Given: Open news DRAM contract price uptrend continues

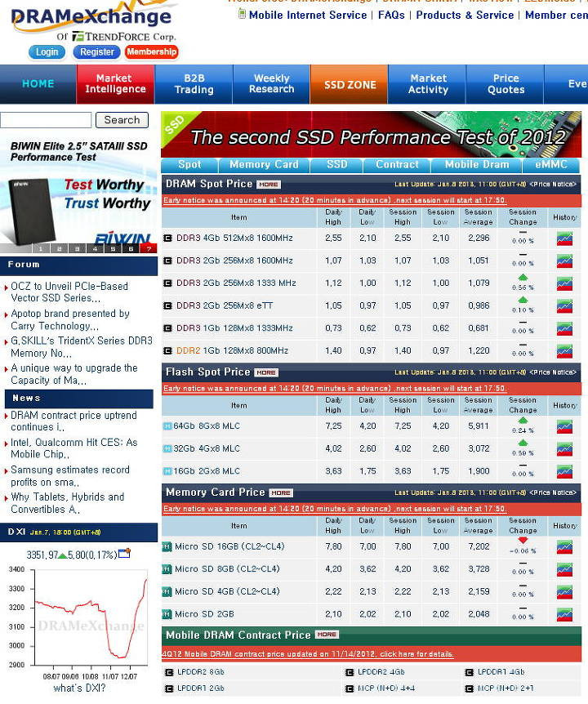Looking at the screenshot, I should [x=73, y=421].
